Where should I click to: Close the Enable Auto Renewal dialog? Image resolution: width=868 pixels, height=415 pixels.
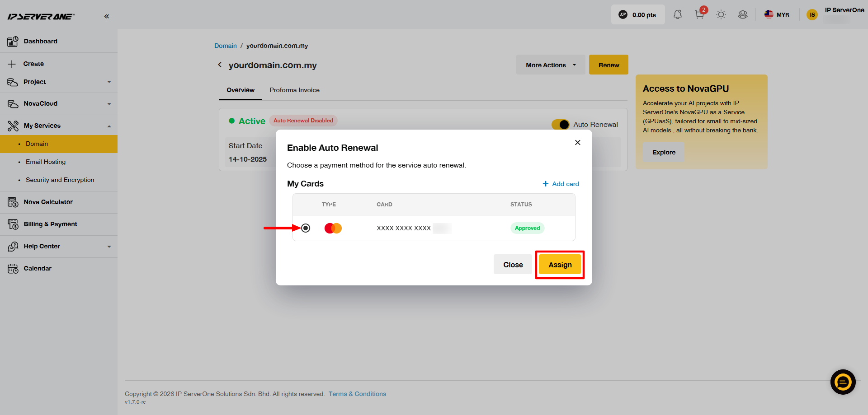click(577, 143)
